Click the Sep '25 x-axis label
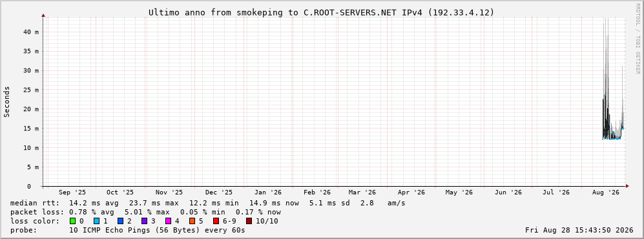Screen dimensions: 644x239 [72, 192]
